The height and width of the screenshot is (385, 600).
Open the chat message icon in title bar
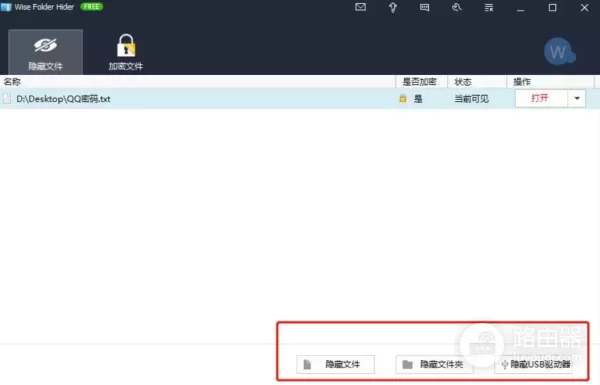(x=424, y=7)
